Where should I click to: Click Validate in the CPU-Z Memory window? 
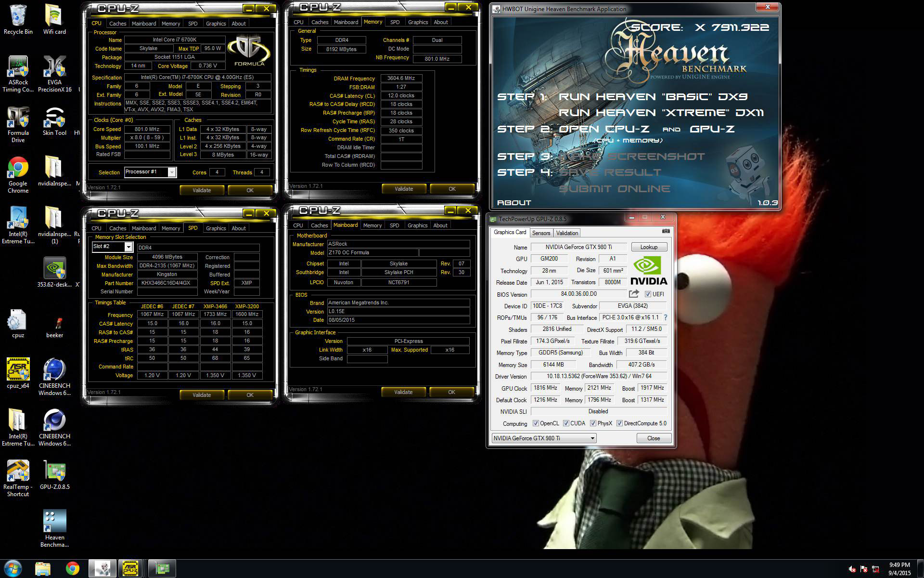point(403,189)
